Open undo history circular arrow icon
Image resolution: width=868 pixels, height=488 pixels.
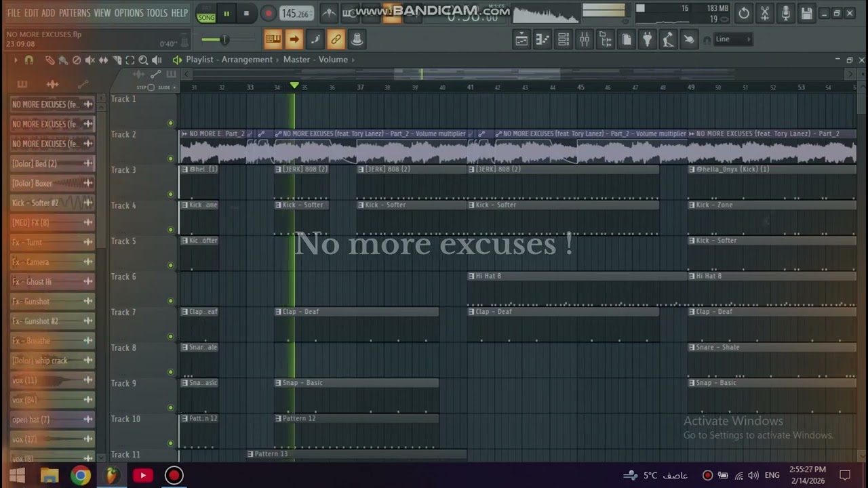coord(744,13)
